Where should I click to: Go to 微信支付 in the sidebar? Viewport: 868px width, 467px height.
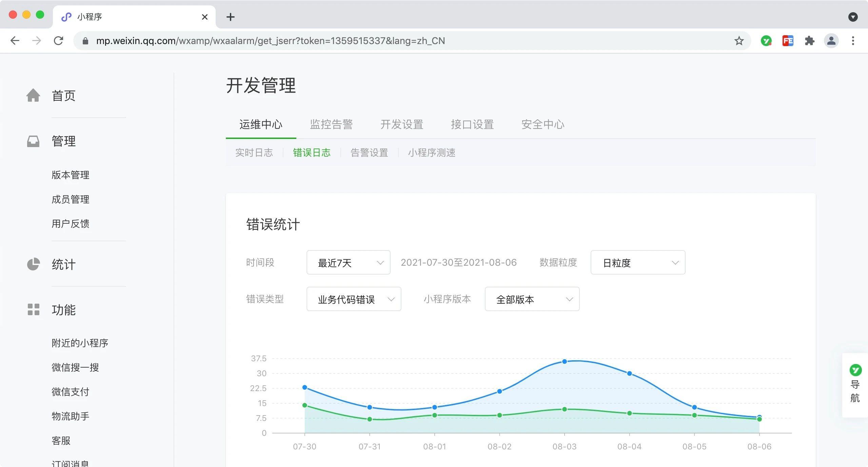coord(70,392)
